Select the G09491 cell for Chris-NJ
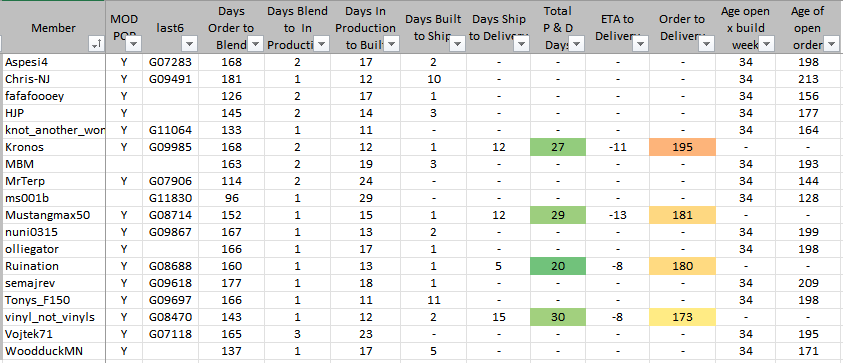 (x=170, y=79)
